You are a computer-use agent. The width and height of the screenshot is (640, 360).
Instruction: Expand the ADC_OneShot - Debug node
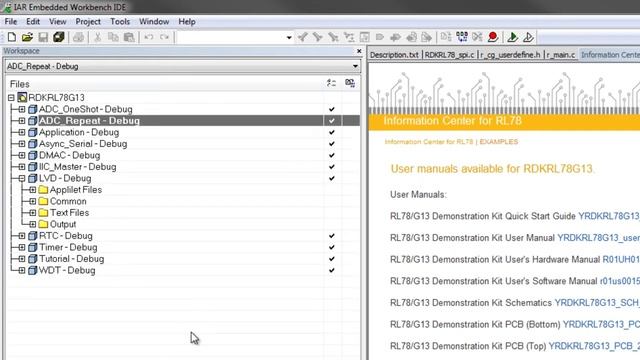pyautogui.click(x=22, y=109)
